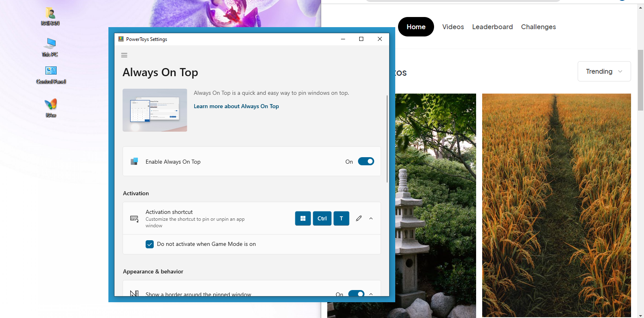This screenshot has width=644, height=318.
Task: Click the Always On Top module icon
Action: [134, 161]
